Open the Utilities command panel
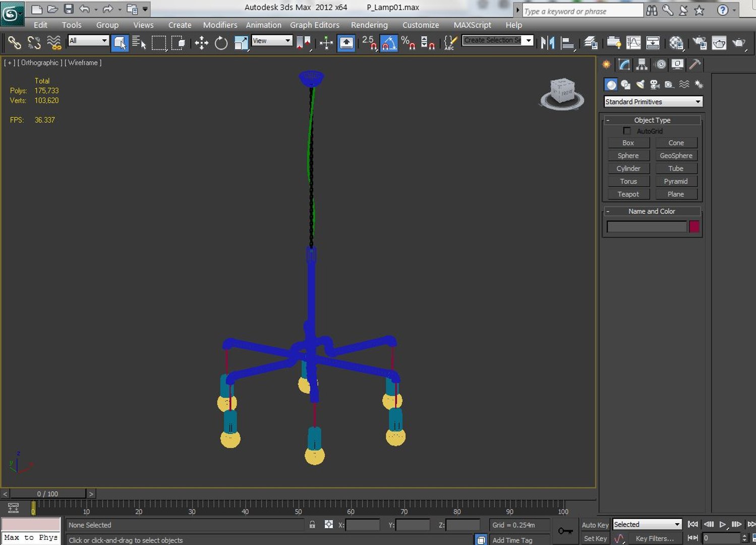The height and width of the screenshot is (545, 756). [695, 64]
